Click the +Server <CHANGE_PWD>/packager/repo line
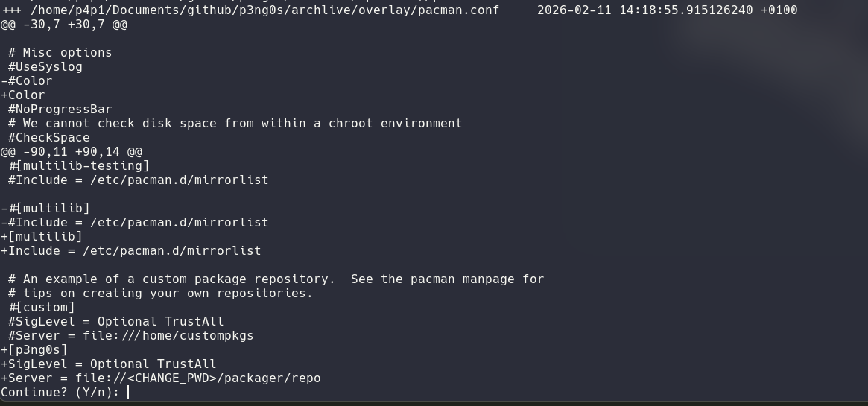Screen dimensions: 868x406 click(x=161, y=378)
